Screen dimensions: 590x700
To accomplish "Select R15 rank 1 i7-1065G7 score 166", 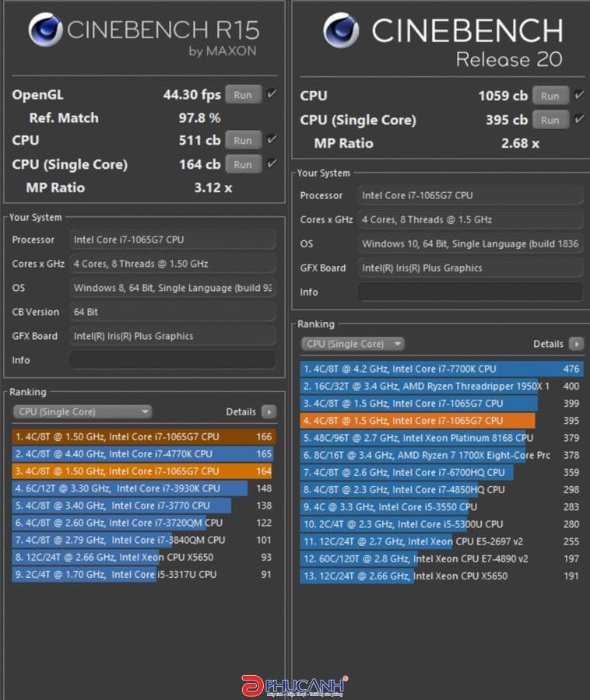I will [x=144, y=436].
